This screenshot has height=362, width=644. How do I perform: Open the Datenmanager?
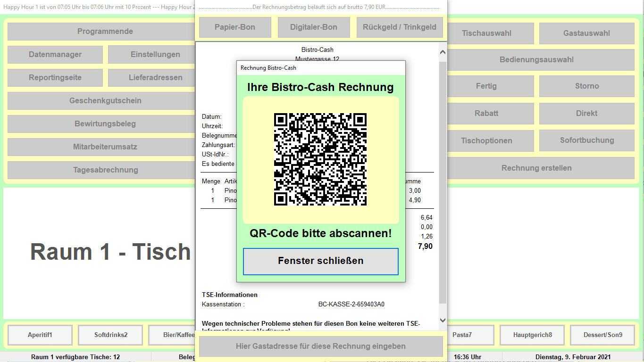coord(55,55)
